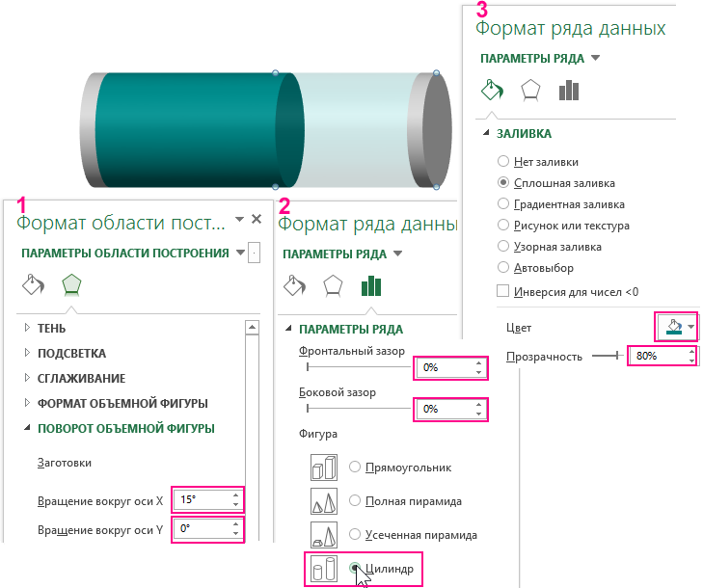Click the transparent cylinder series
This screenshot has height=588, width=703.
tap(357, 130)
